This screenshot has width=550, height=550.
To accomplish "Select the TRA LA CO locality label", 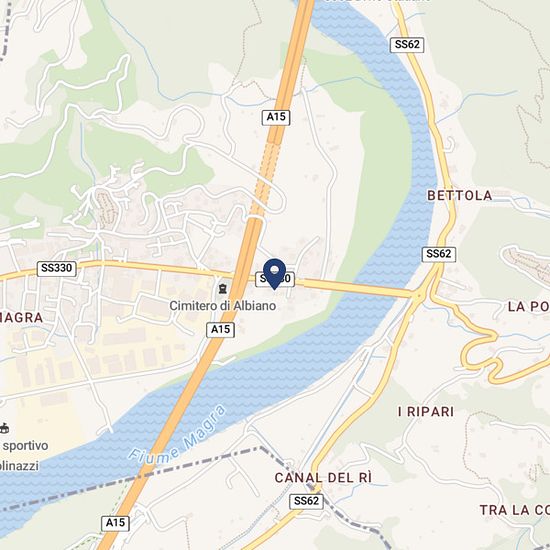I will 515,510.
